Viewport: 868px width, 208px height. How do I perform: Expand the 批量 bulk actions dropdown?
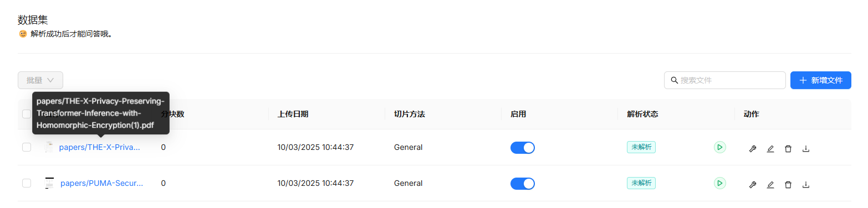click(40, 80)
